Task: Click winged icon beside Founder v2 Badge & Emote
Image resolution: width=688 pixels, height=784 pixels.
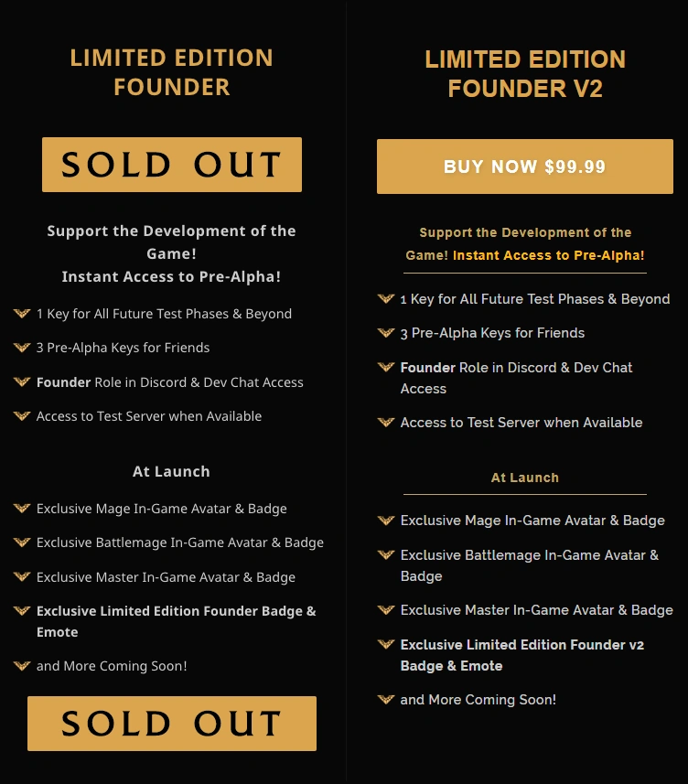Action: [x=386, y=645]
